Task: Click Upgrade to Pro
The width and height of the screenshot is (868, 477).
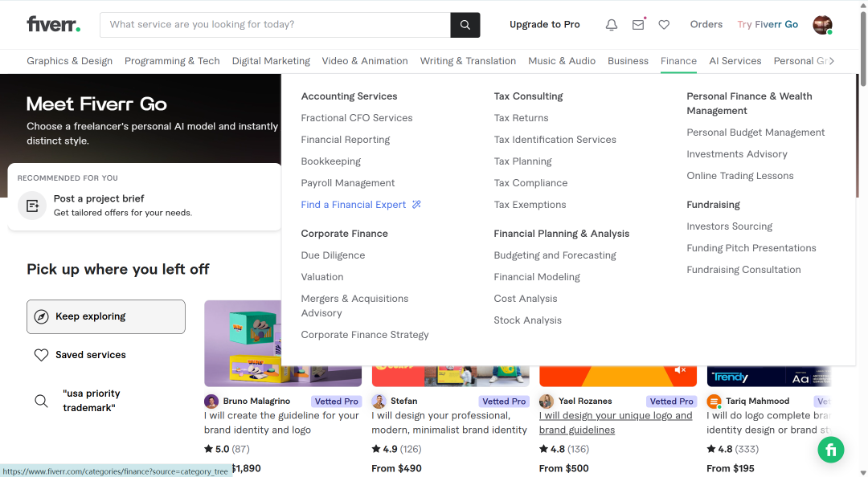Action: tap(545, 24)
